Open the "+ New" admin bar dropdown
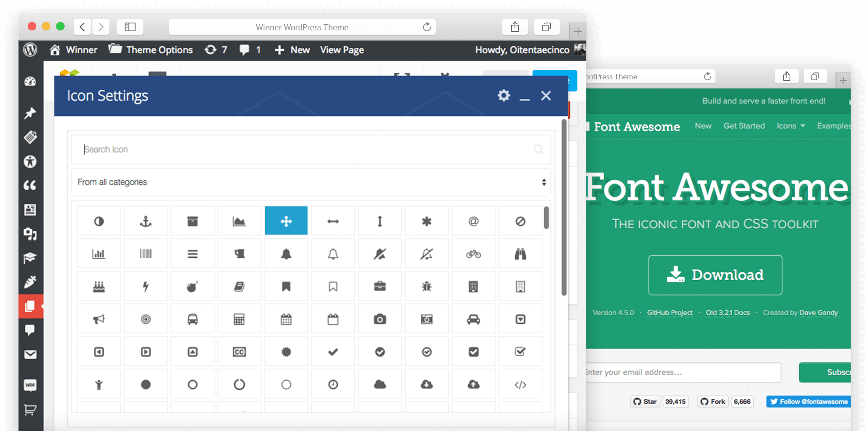868x431 pixels. (x=292, y=49)
